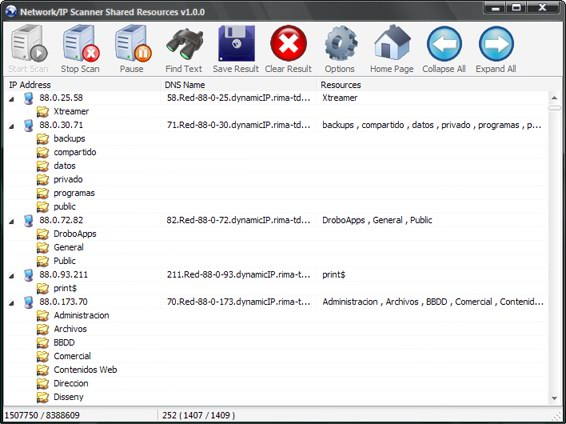Viewport: 566px width, 424px height.
Task: Collapse the 88.0.93.211 tree node
Action: pos(12,276)
